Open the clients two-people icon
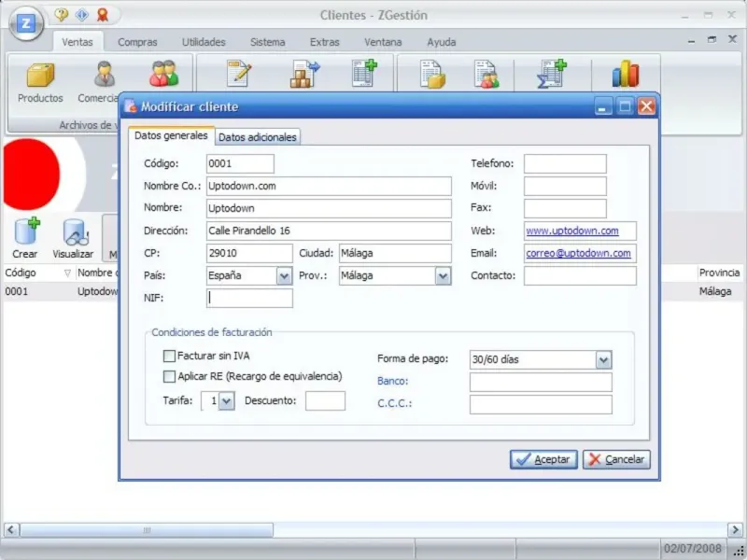 tap(163, 74)
